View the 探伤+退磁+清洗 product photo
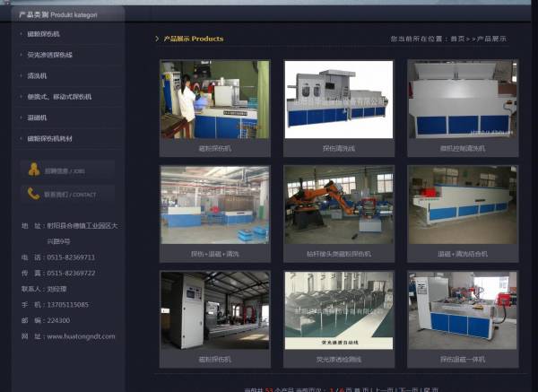538x392 pixels. pos(214,205)
